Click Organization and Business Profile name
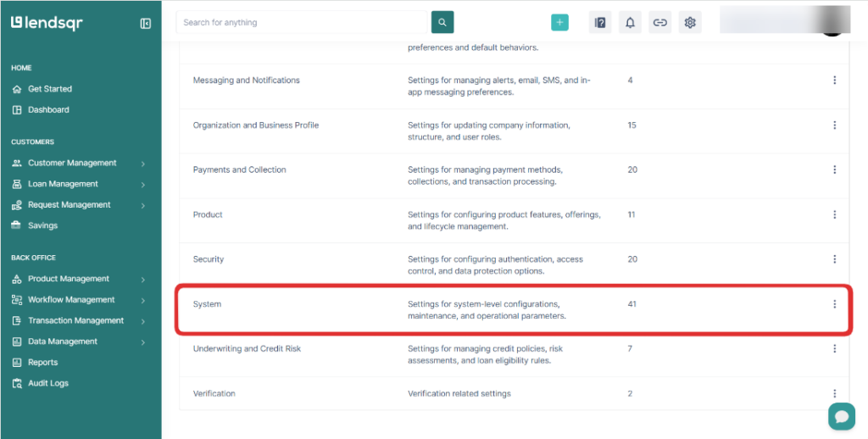The width and height of the screenshot is (868, 439). tap(256, 125)
